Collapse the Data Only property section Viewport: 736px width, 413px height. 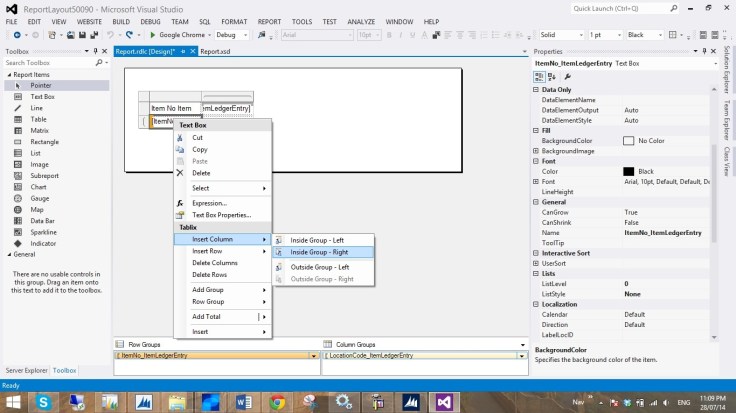(x=537, y=89)
